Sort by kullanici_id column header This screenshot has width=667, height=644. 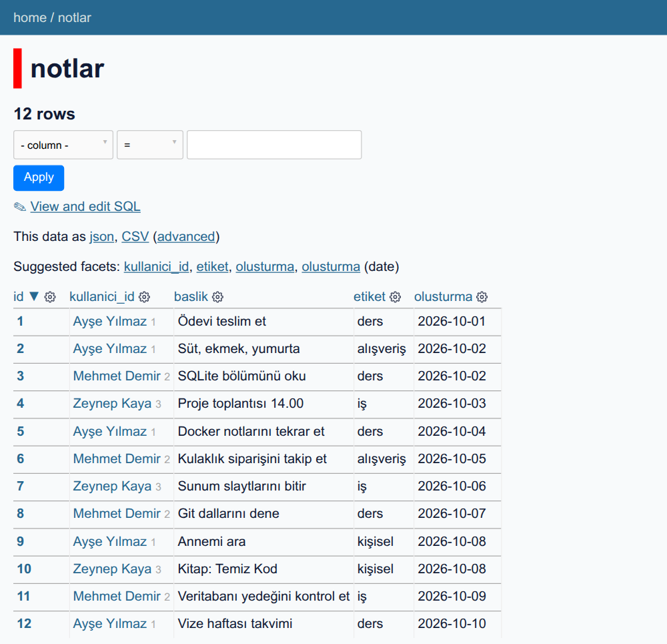pos(101,297)
